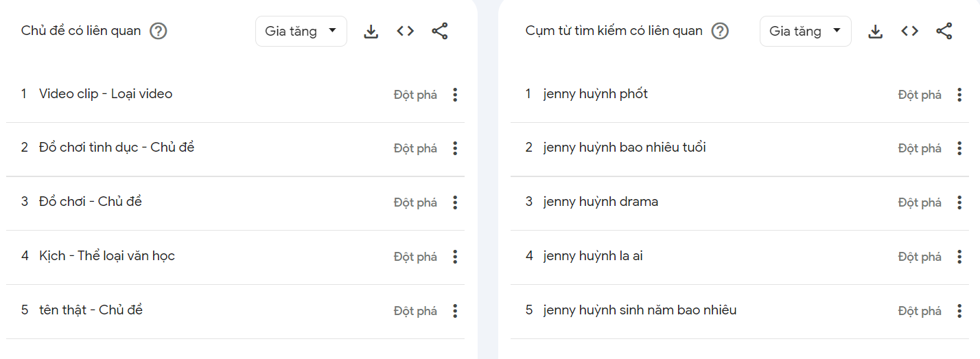
Task: Download related search queries CSV
Action: (875, 32)
